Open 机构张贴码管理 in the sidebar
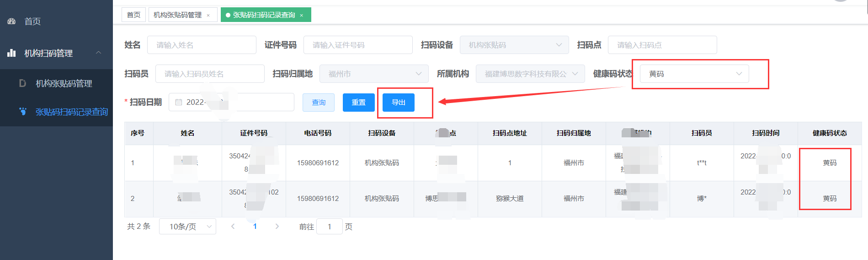Viewport: 868px width, 260px height. [x=64, y=83]
